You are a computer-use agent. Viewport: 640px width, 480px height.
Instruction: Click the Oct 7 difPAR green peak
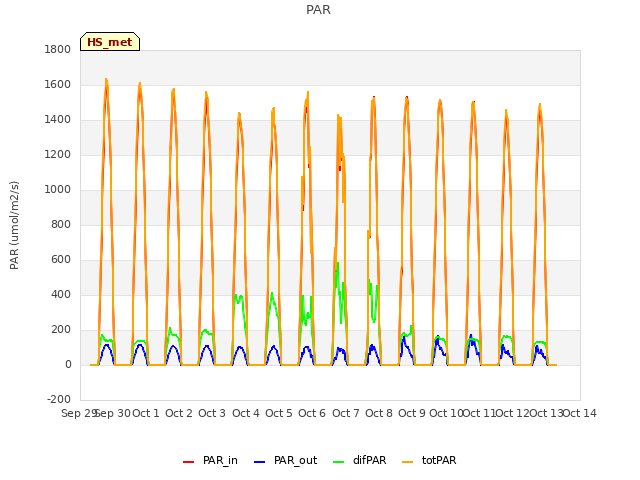[338, 265]
